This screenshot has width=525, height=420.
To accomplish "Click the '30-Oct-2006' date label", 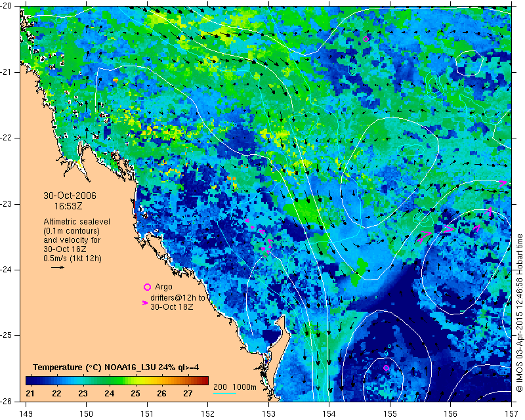I will pos(70,196).
